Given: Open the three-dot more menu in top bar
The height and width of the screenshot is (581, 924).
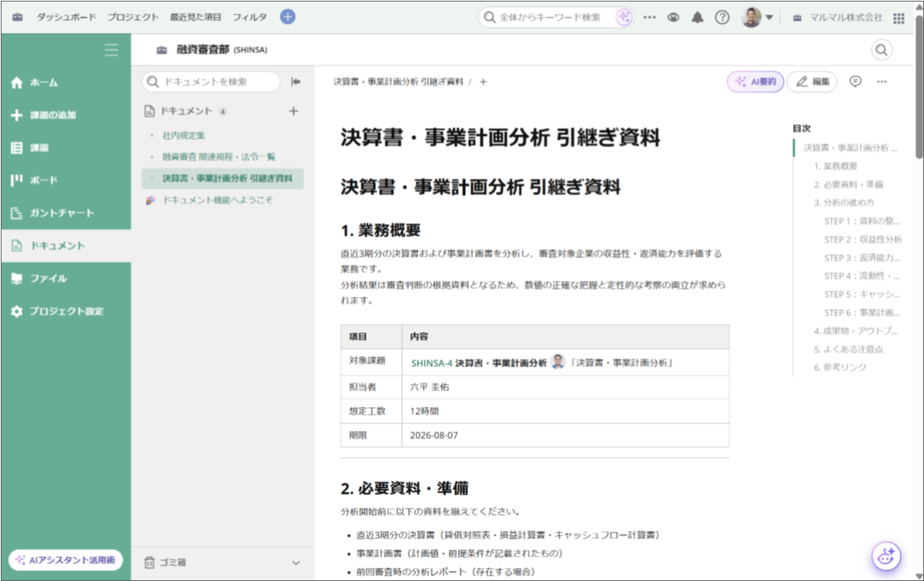Looking at the screenshot, I should pyautogui.click(x=649, y=17).
